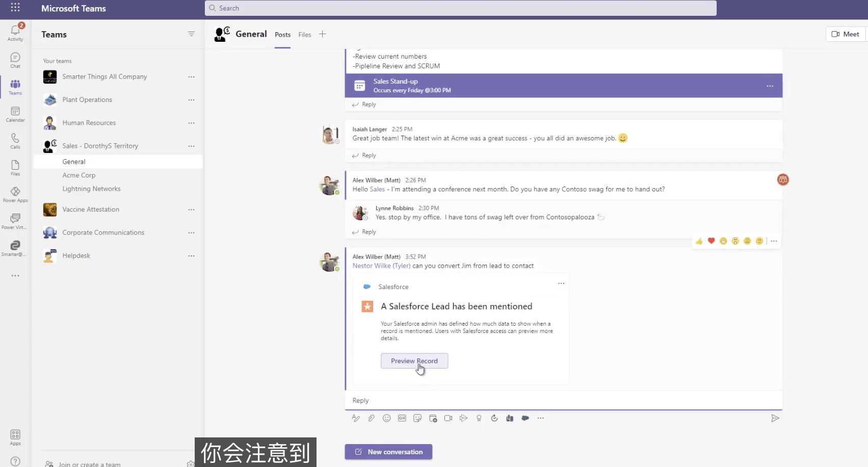
Task: Send Praise using the badge icon
Action: point(479,418)
